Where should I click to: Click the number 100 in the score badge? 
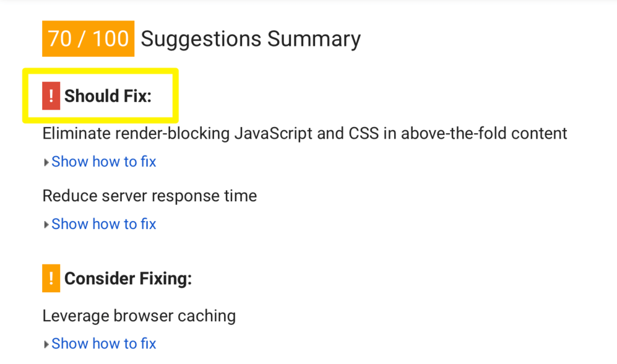point(111,39)
